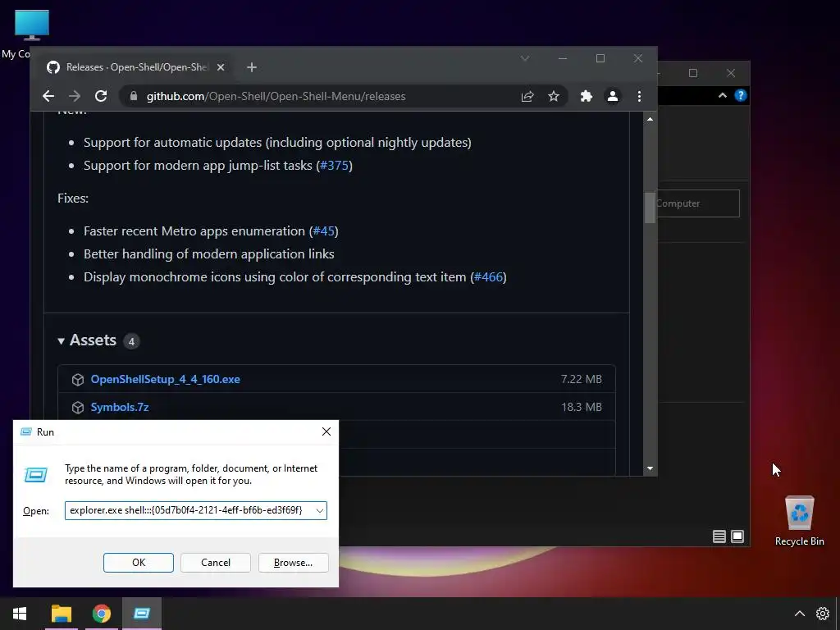The image size is (840, 630).
Task: Open Chrome profile avatar icon
Action: pos(612,96)
